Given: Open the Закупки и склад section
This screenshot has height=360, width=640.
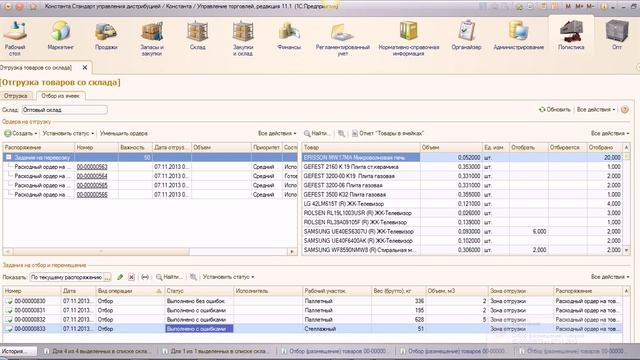Looking at the screenshot, I should point(243,38).
